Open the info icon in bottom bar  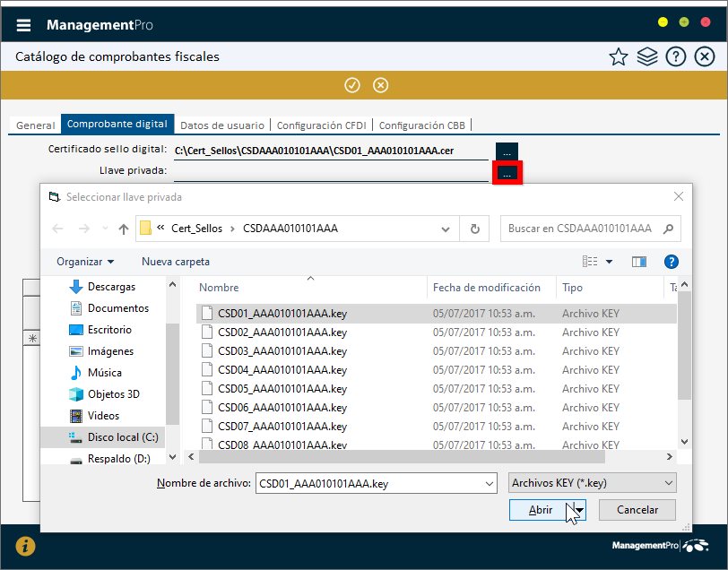click(25, 546)
